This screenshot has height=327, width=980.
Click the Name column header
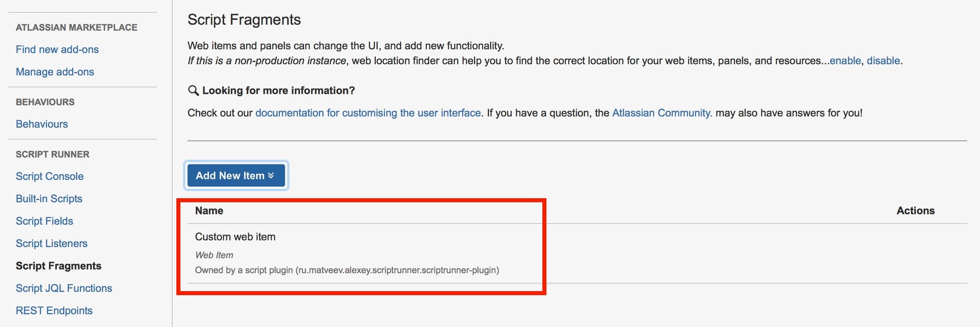(x=209, y=211)
